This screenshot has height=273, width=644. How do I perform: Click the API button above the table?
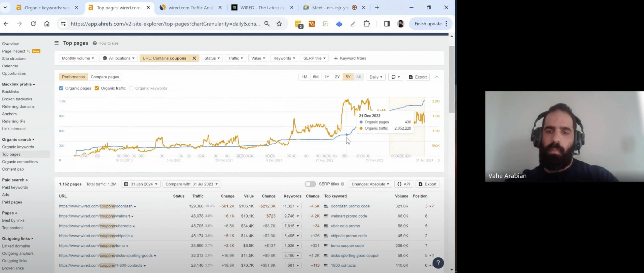click(404, 184)
